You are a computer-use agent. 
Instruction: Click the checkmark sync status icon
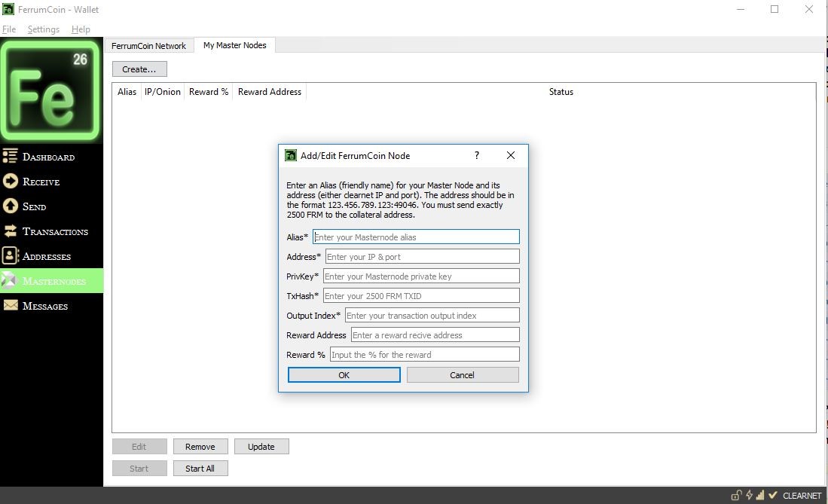pos(772,495)
